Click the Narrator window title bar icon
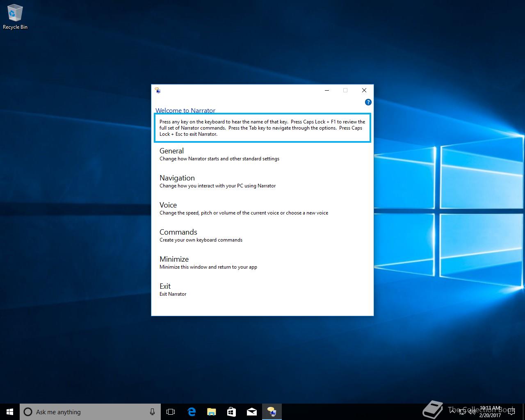 click(x=157, y=90)
